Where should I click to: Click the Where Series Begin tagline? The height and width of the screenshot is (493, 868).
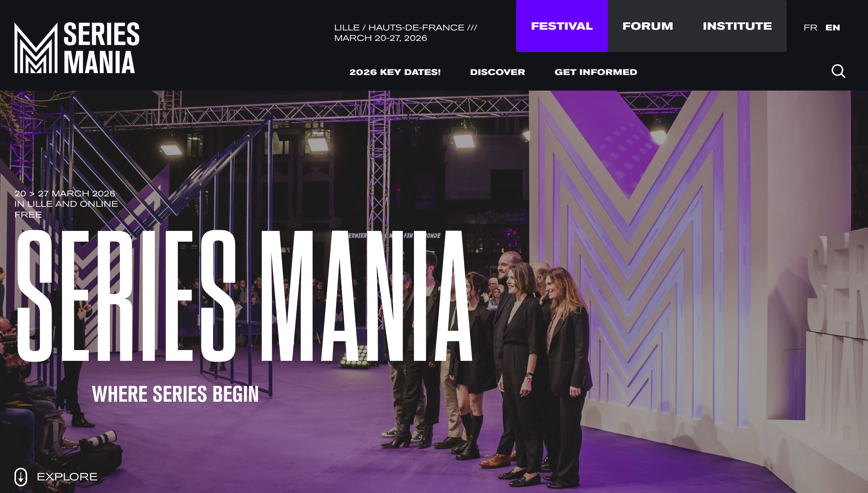(175, 394)
